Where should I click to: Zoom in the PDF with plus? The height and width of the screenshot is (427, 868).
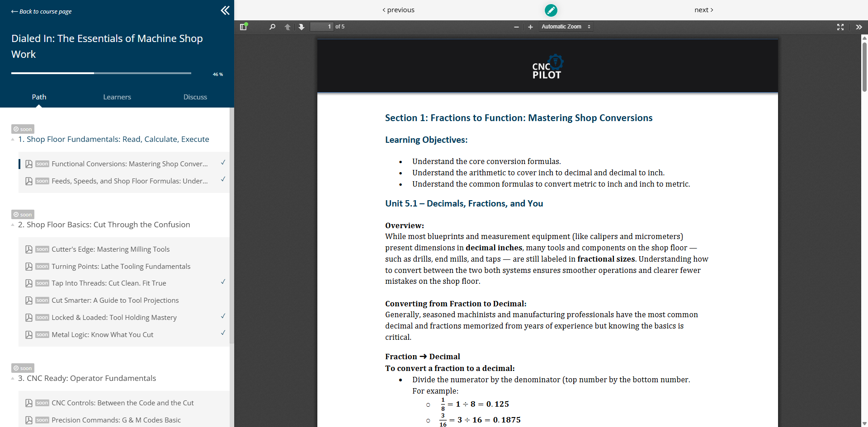tap(530, 27)
